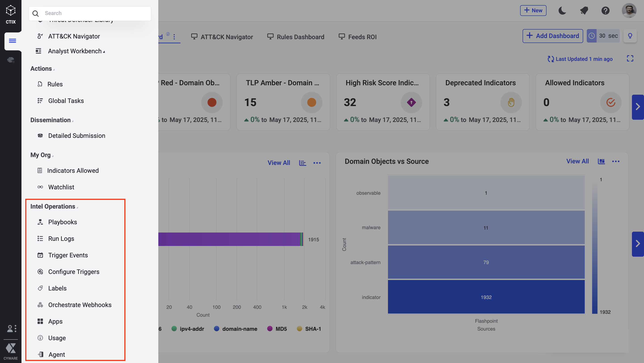Image resolution: width=644 pixels, height=363 pixels.
Task: Open the notifications bell icon
Action: click(x=584, y=11)
